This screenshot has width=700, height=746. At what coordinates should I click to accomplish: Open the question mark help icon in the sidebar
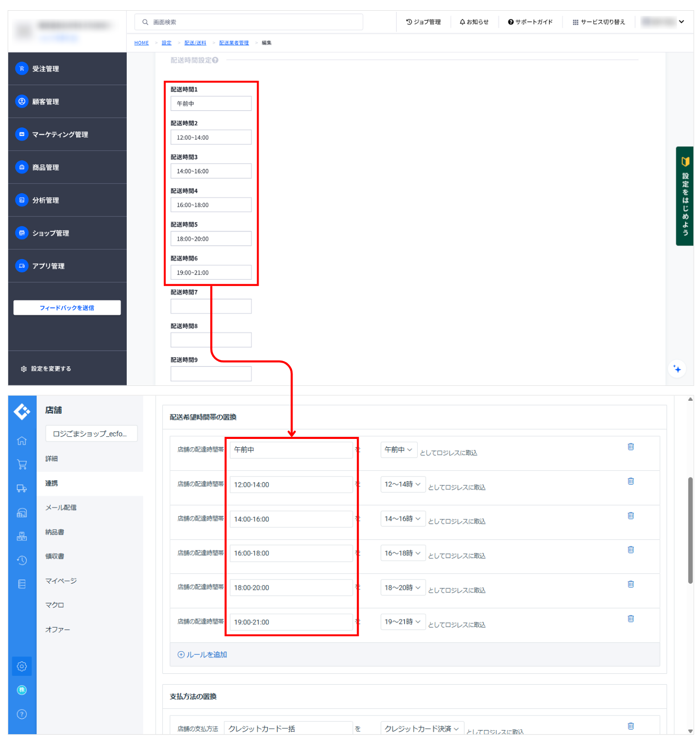tap(22, 714)
